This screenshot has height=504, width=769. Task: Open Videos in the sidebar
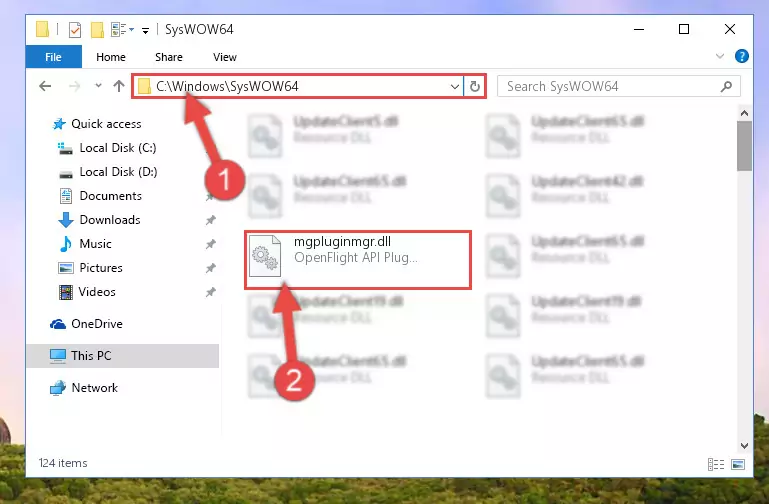click(x=97, y=292)
